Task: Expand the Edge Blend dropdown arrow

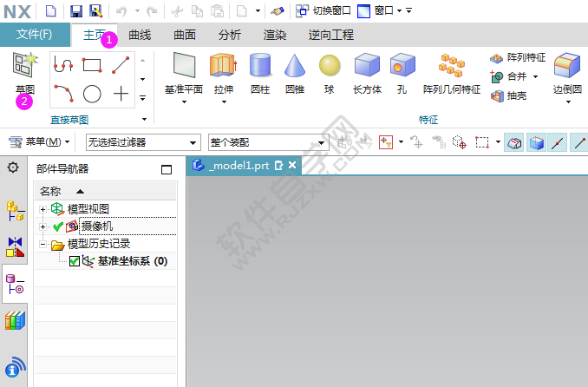Action: coord(568,102)
